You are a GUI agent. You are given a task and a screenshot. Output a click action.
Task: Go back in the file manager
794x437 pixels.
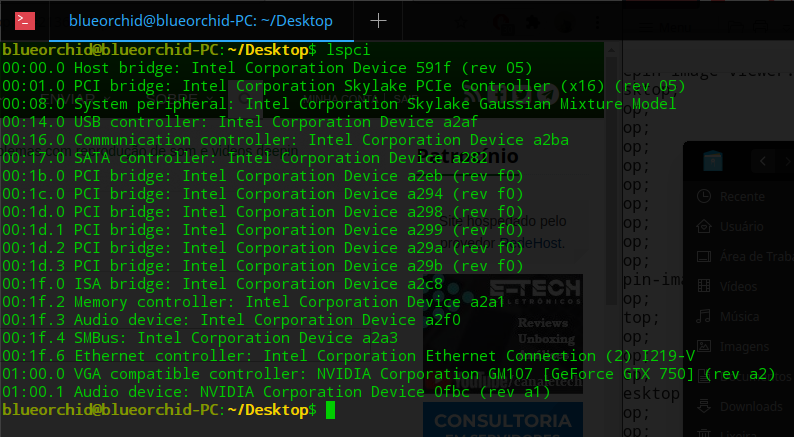pos(763,162)
